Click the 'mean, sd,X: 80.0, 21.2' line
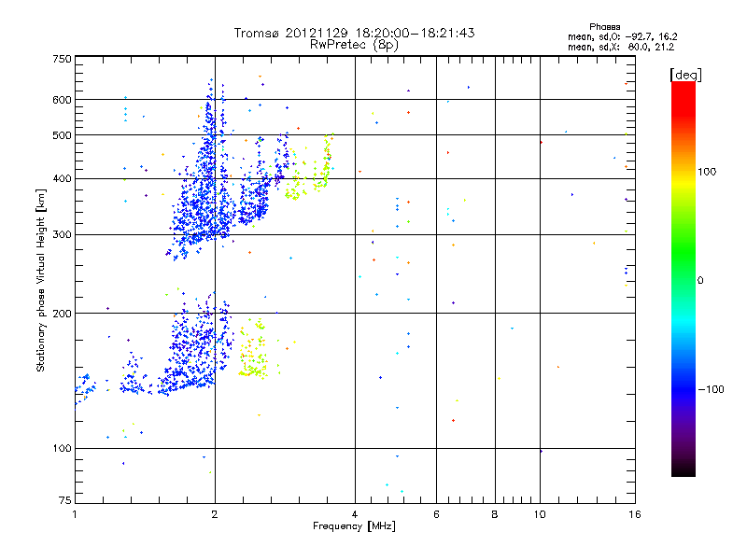Screen dimensions: 747x560 621,47
